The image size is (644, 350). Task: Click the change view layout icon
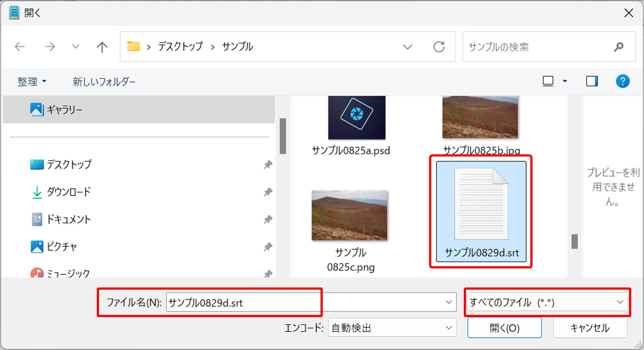tap(548, 81)
